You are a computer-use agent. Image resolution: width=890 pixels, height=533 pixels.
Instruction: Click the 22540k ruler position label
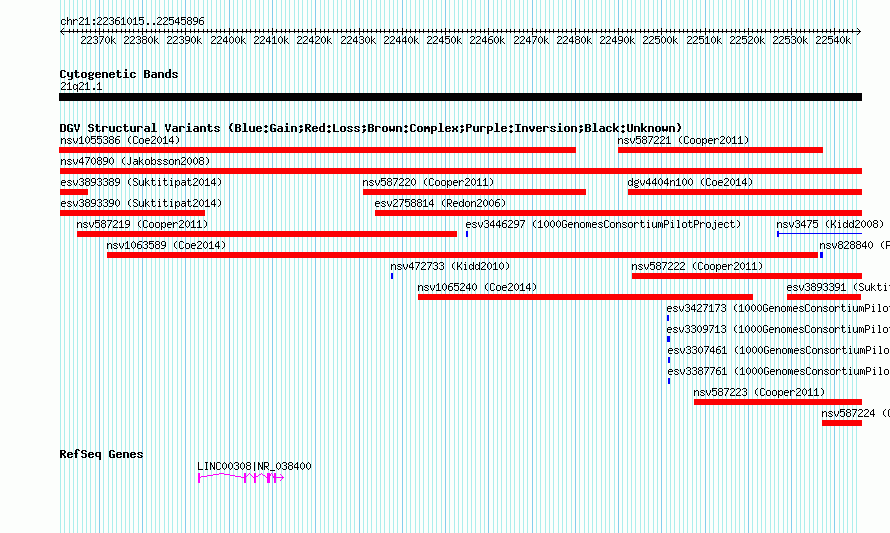tap(833, 40)
